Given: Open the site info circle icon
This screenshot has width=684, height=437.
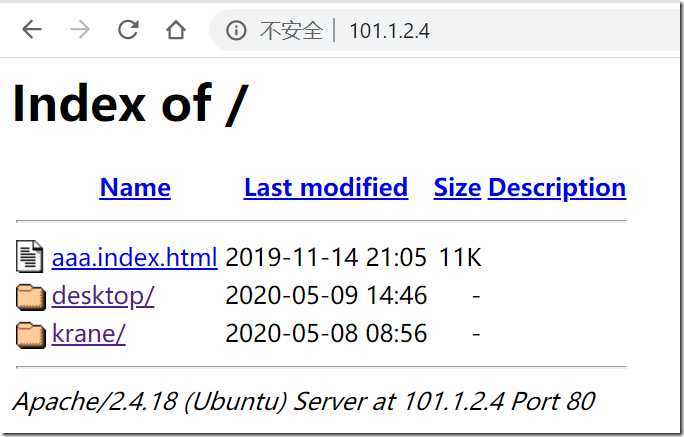Looking at the screenshot, I should click(236, 31).
